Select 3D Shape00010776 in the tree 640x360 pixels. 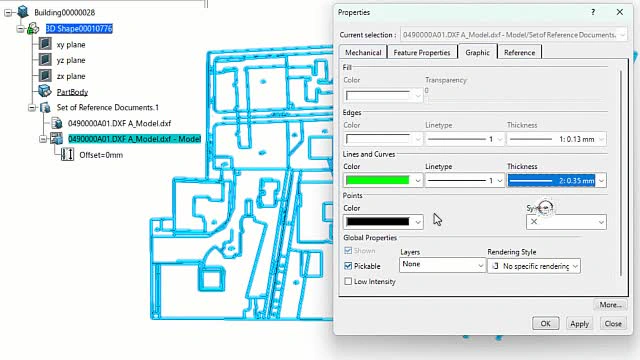point(79,29)
